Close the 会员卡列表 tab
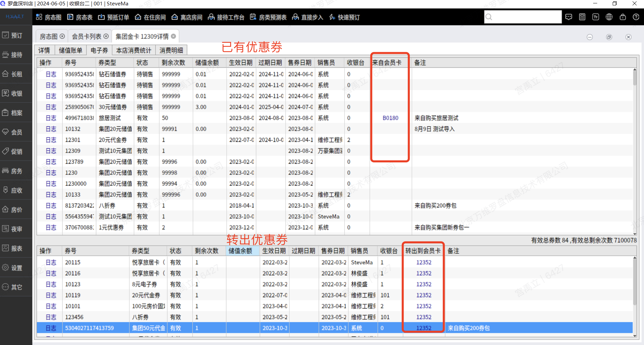The width and height of the screenshot is (644, 345). click(106, 36)
